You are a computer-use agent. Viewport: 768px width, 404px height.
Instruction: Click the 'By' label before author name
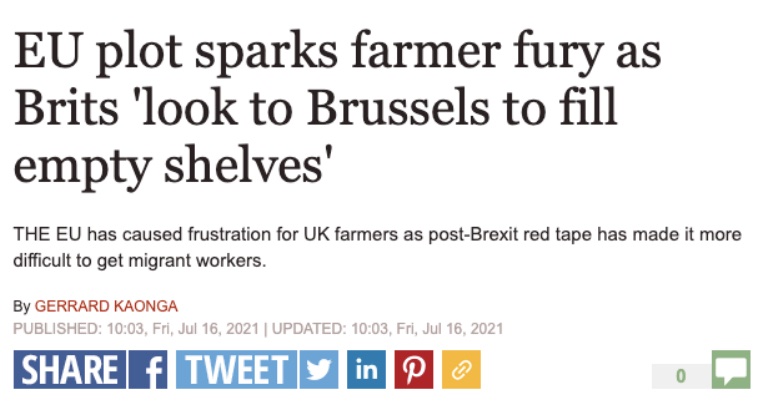[x=22, y=306]
